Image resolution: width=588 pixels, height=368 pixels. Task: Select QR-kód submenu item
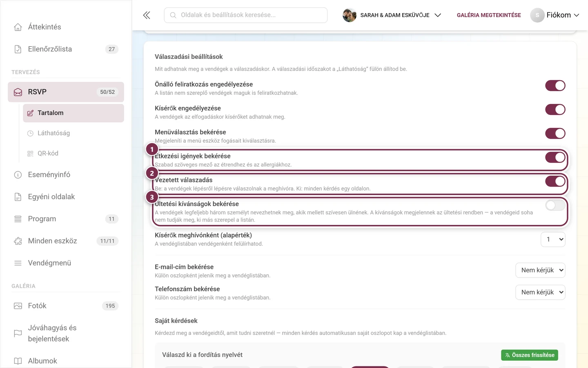point(73,153)
